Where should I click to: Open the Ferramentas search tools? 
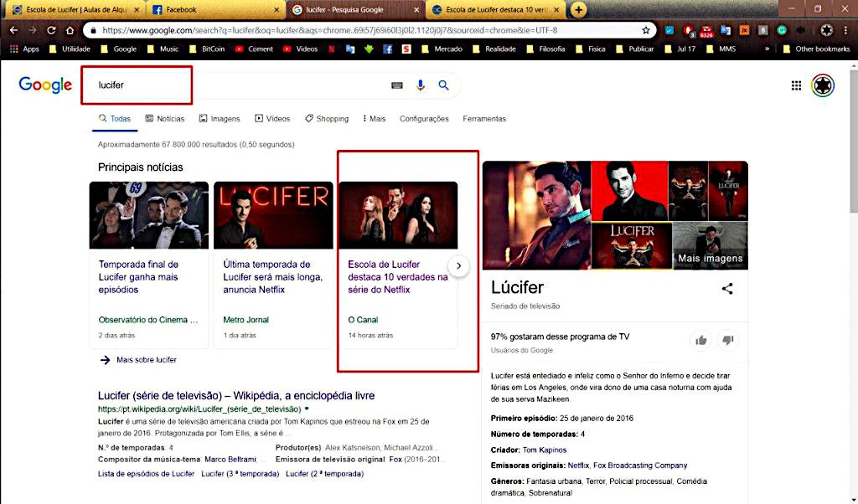coord(484,119)
